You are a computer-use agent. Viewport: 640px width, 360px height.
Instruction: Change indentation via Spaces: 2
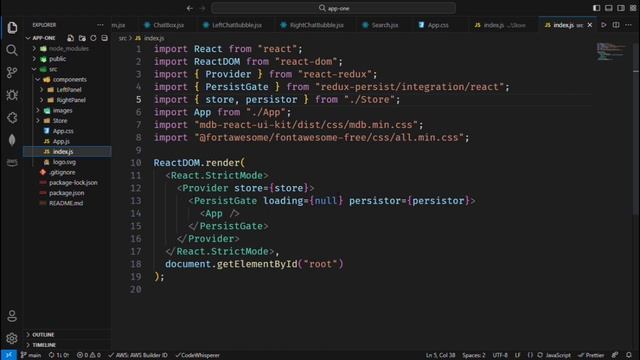pyautogui.click(x=474, y=355)
